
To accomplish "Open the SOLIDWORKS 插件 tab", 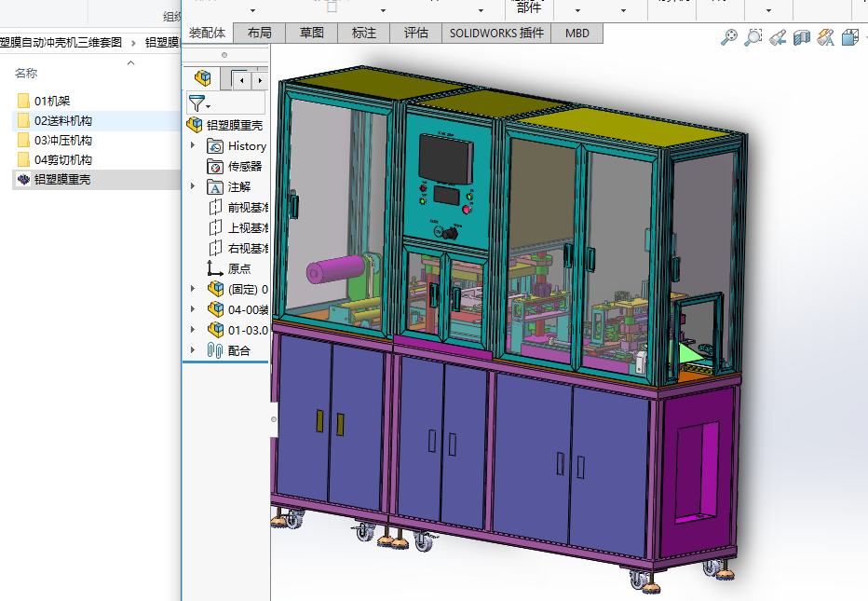I will [495, 33].
